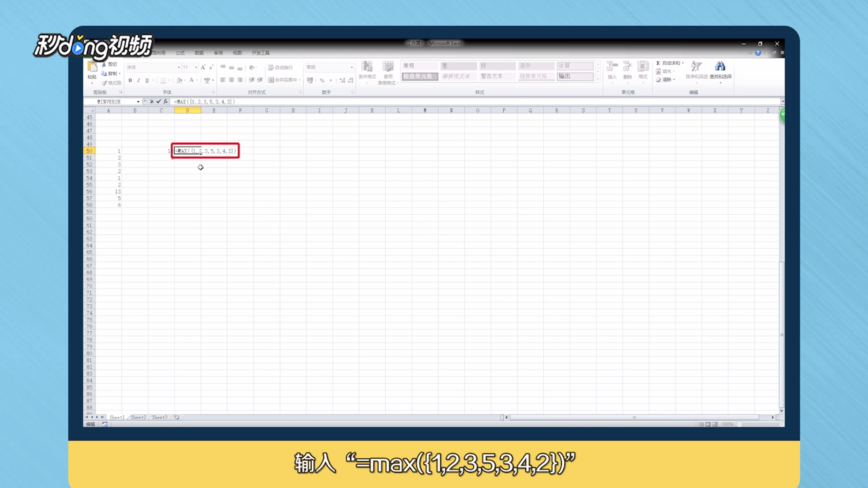868x488 pixels.
Task: Open the cell borders dropdown
Action: coord(170,80)
